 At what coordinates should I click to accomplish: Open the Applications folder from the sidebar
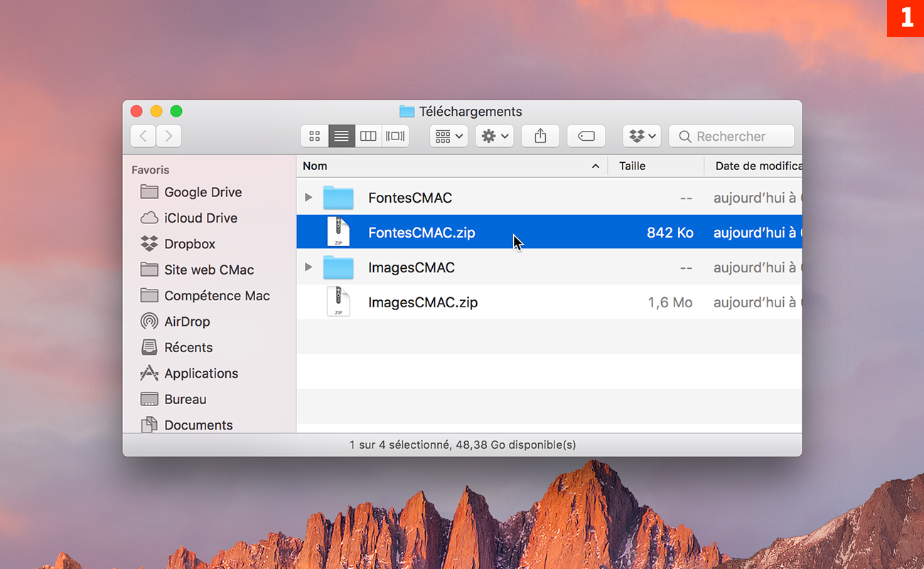199,373
